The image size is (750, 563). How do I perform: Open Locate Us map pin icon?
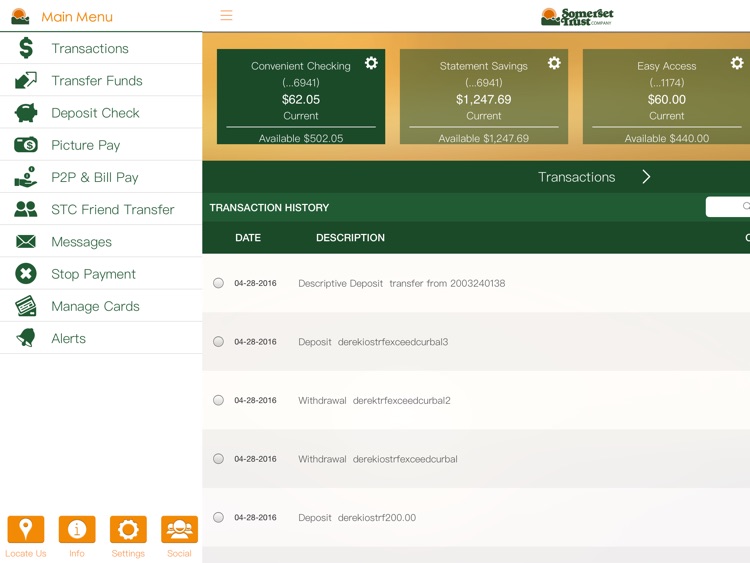[x=26, y=530]
